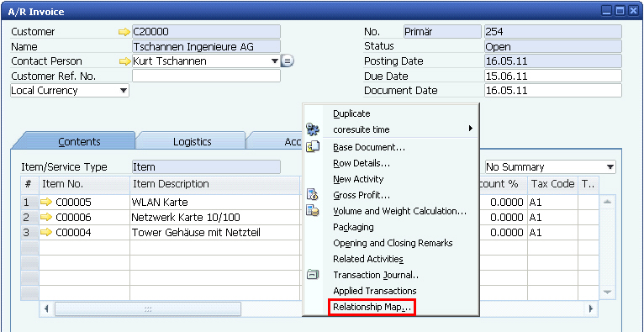Select item number cell C00004
This screenshot has height=332, width=644.
[84, 233]
